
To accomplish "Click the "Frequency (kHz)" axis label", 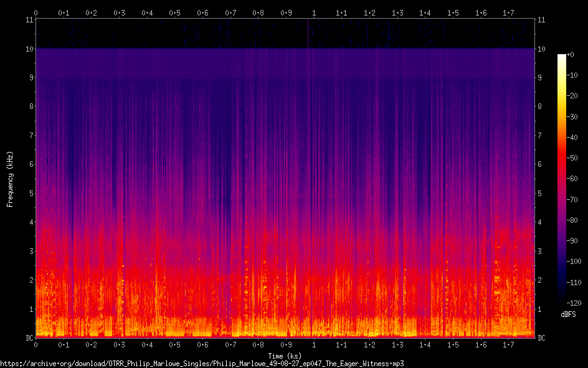I will click(x=10, y=179).
